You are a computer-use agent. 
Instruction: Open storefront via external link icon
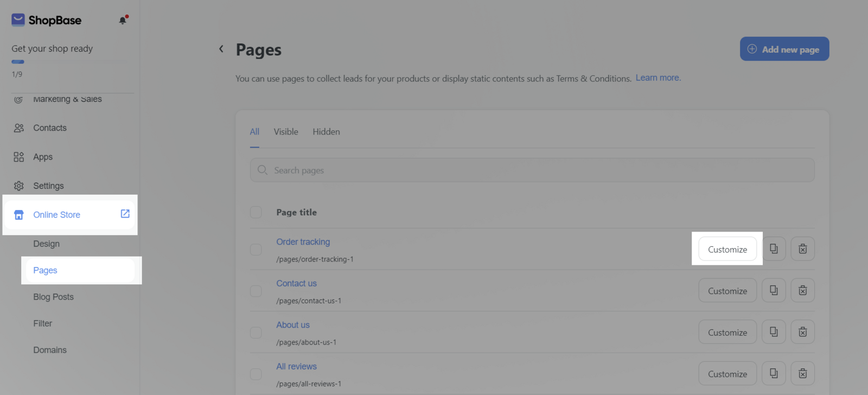tap(125, 214)
